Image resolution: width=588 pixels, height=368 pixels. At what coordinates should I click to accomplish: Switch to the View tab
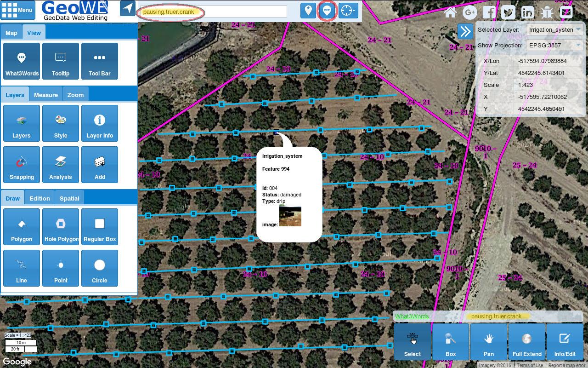[x=34, y=33]
